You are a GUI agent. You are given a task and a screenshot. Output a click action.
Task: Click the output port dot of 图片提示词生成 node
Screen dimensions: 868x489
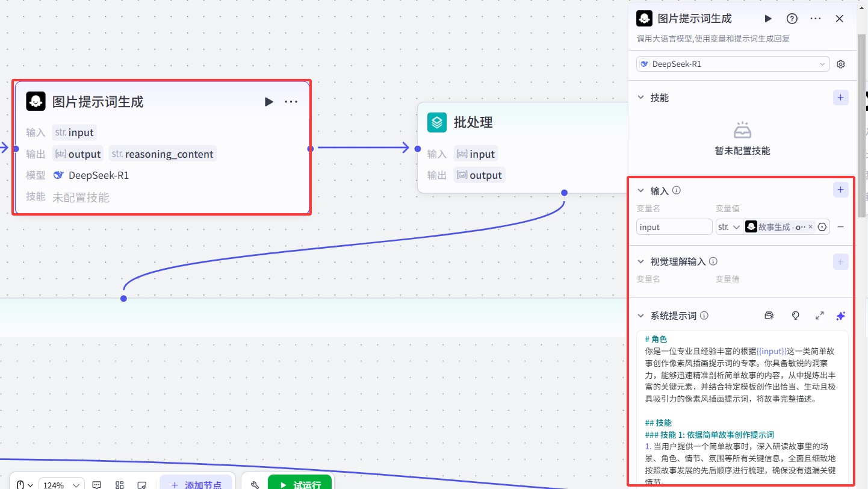(x=310, y=148)
